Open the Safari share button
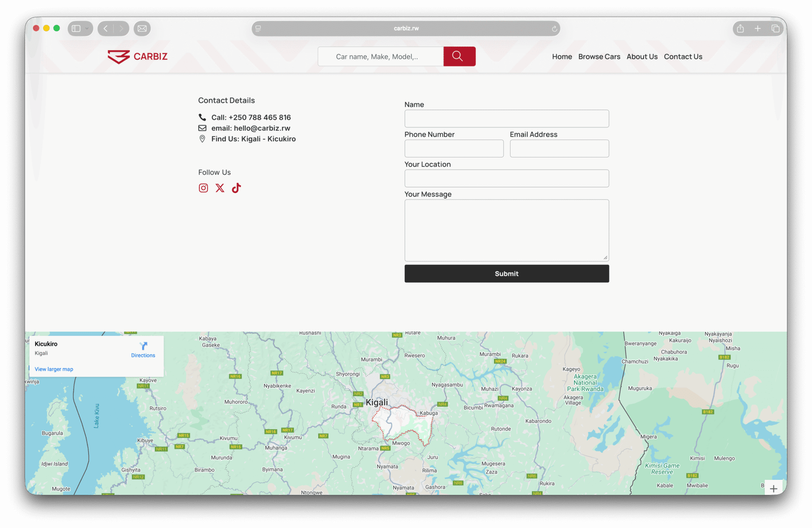This screenshot has width=812, height=528. [740, 28]
